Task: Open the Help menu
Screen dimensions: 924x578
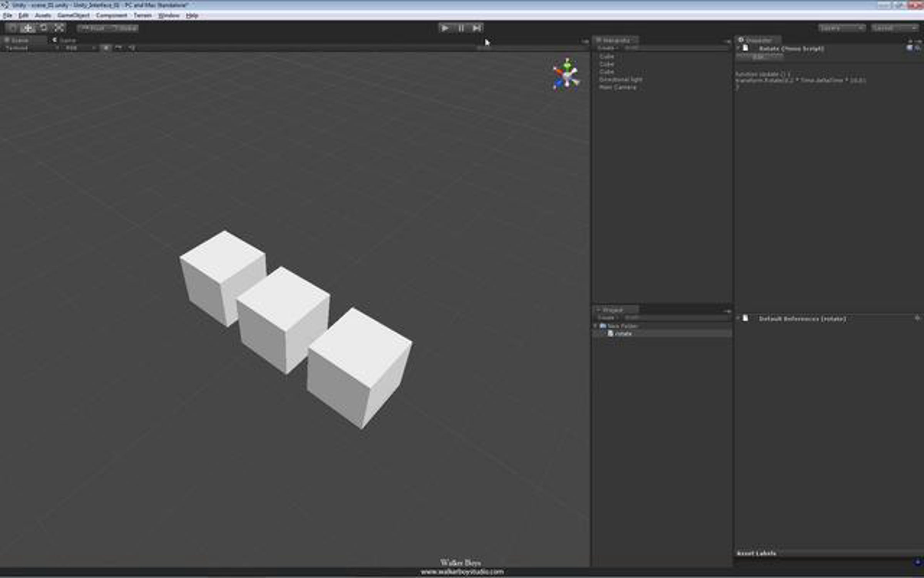Action: 192,15
